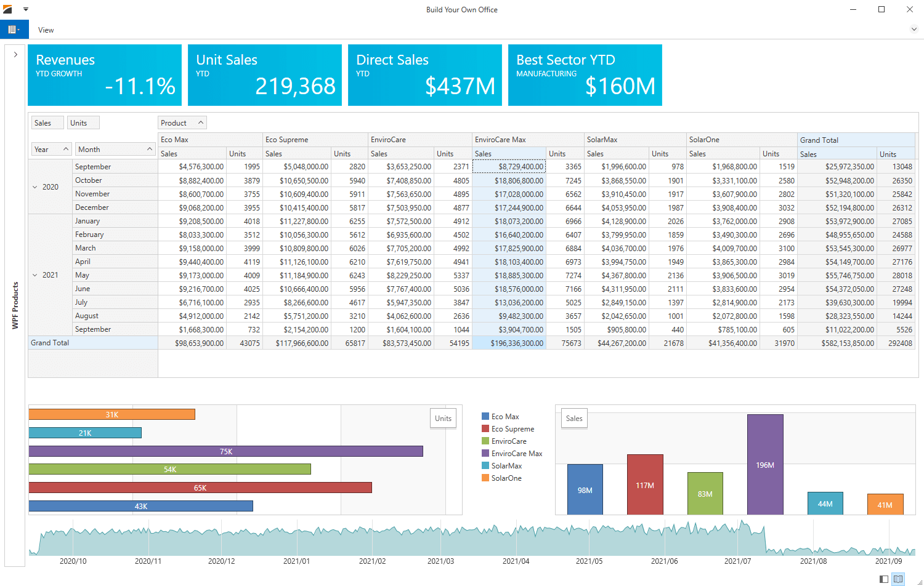Image resolution: width=924 pixels, height=586 pixels.
Task: Switch to the reading layout view icon
Action: pos(898,579)
